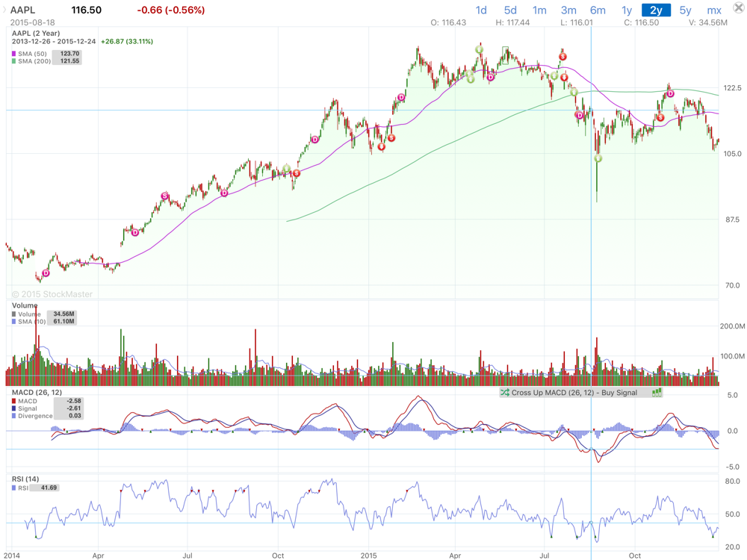
Task: Click the L: 116.01 low value
Action: point(577,22)
